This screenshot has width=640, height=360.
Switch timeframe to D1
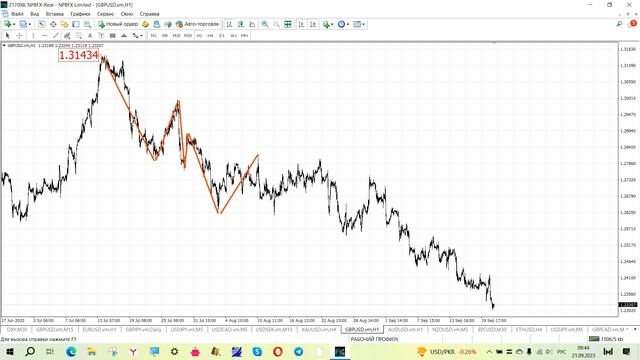(222, 36)
